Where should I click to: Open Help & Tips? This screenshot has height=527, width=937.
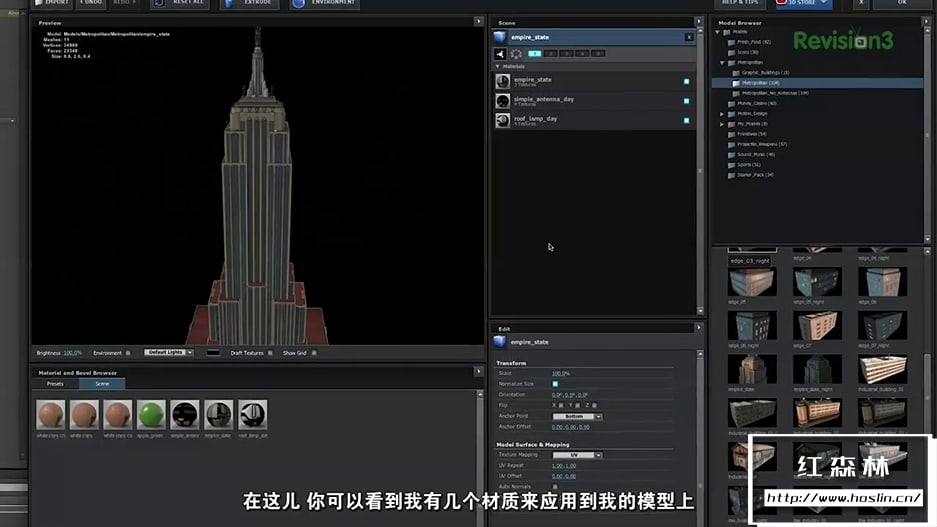tap(740, 3)
